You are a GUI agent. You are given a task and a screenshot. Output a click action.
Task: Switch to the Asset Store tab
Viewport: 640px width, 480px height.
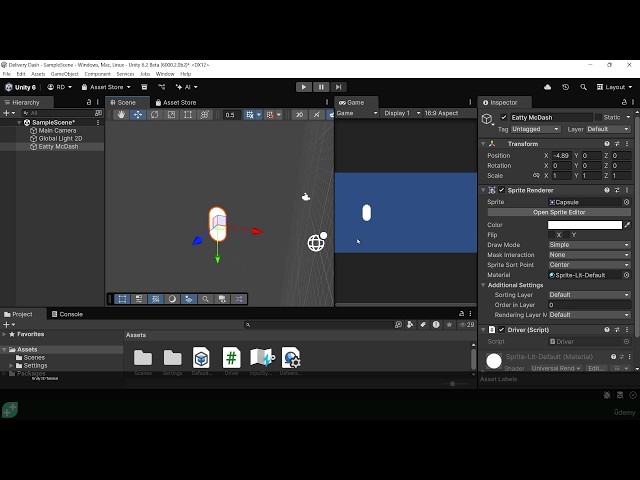pyautogui.click(x=176, y=102)
